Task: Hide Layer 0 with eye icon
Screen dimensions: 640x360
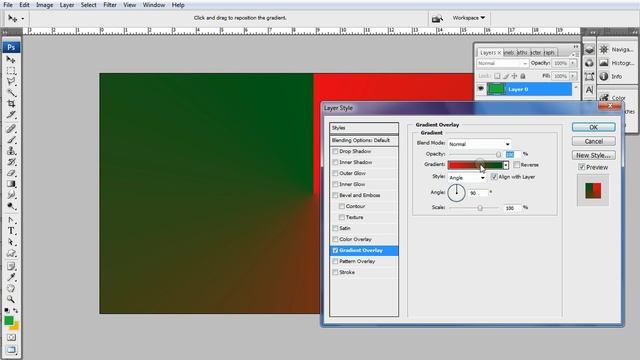Action: (481, 89)
